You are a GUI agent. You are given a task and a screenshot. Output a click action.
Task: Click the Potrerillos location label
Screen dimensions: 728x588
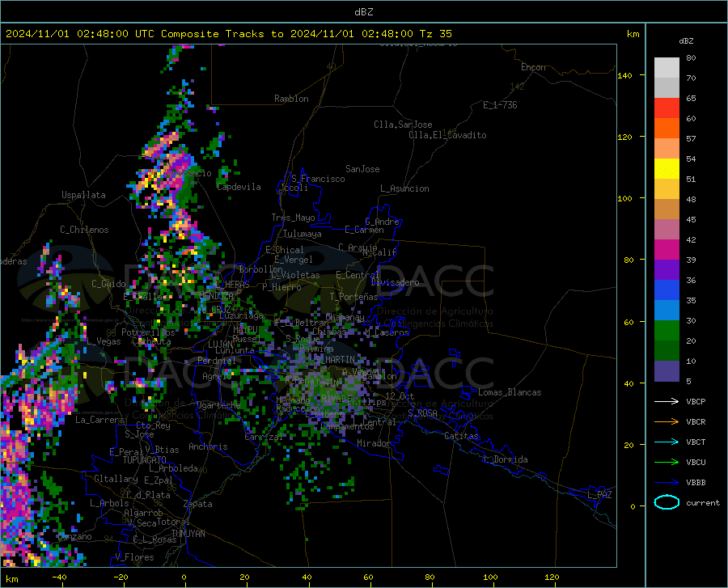(x=148, y=332)
